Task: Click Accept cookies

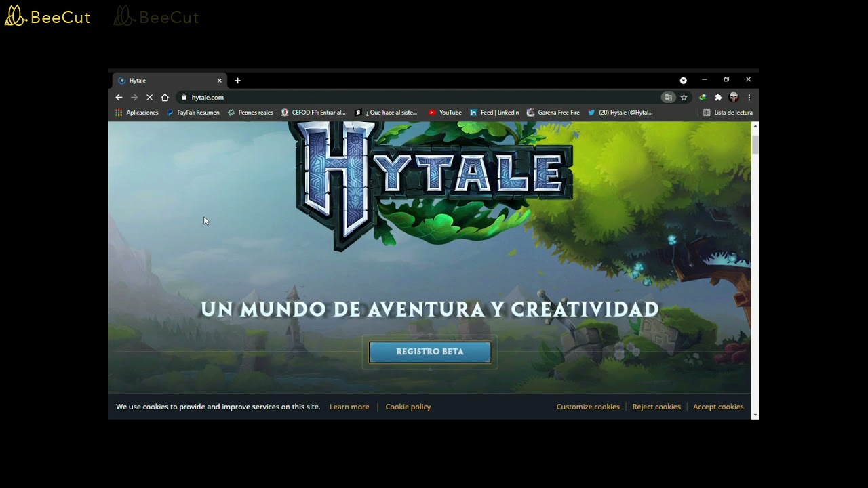Action: coord(718,407)
